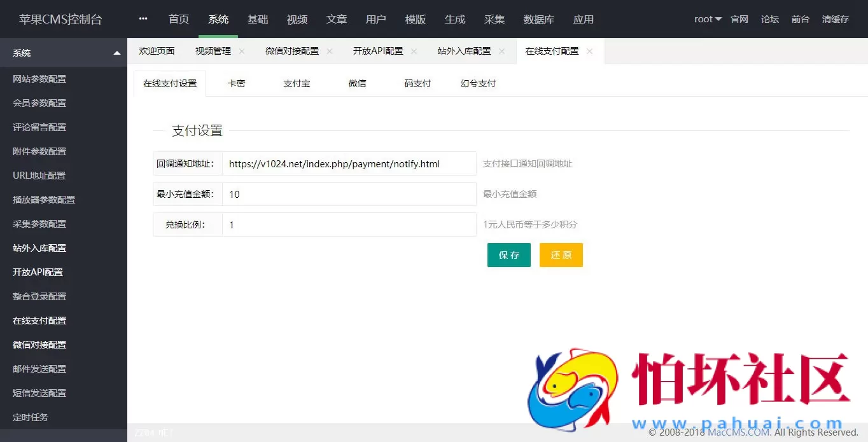868x442 pixels.
Task: Click the ellipsis menu icon beside 苹果CMS控制台
Action: pos(143,19)
